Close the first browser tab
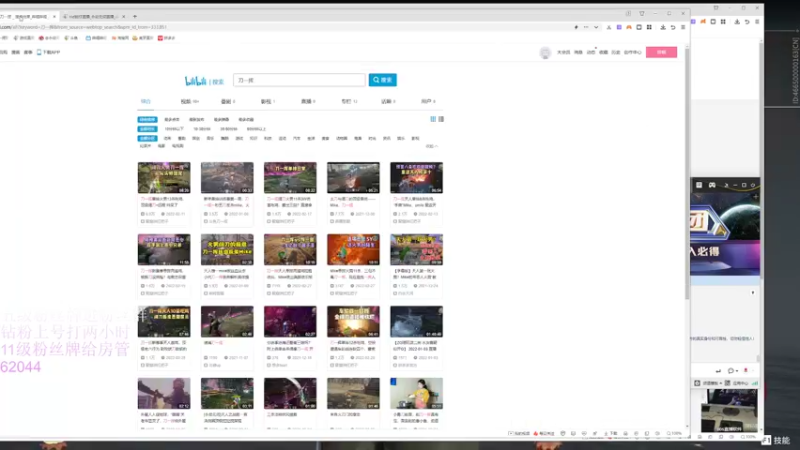 pyautogui.click(x=54, y=17)
